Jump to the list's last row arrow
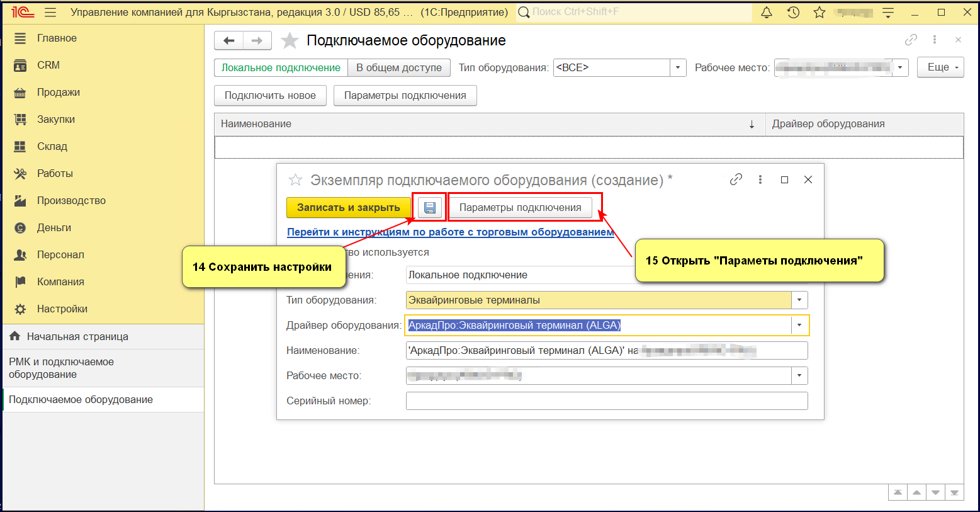This screenshot has height=512, width=980. click(x=954, y=492)
